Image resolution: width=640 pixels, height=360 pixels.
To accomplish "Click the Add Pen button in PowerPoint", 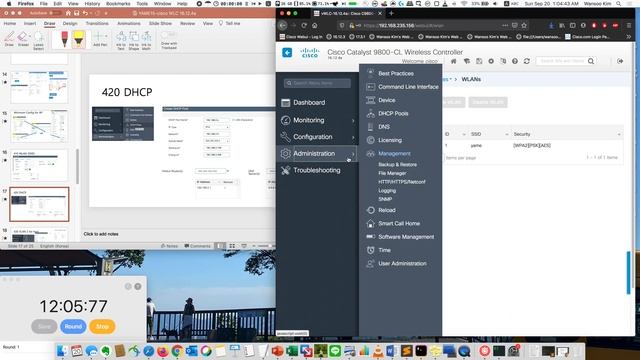I will [x=100, y=39].
